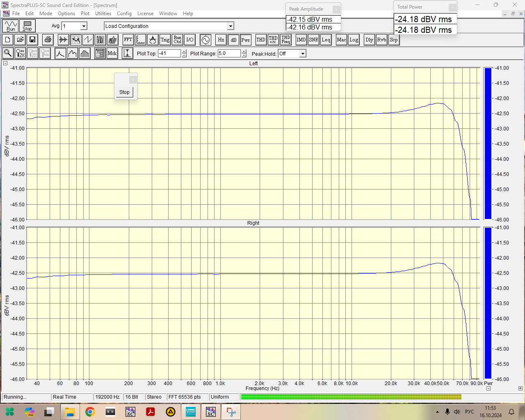The image size is (525, 420).
Task: Click the Zoom In 2X icon
Action: [20, 53]
